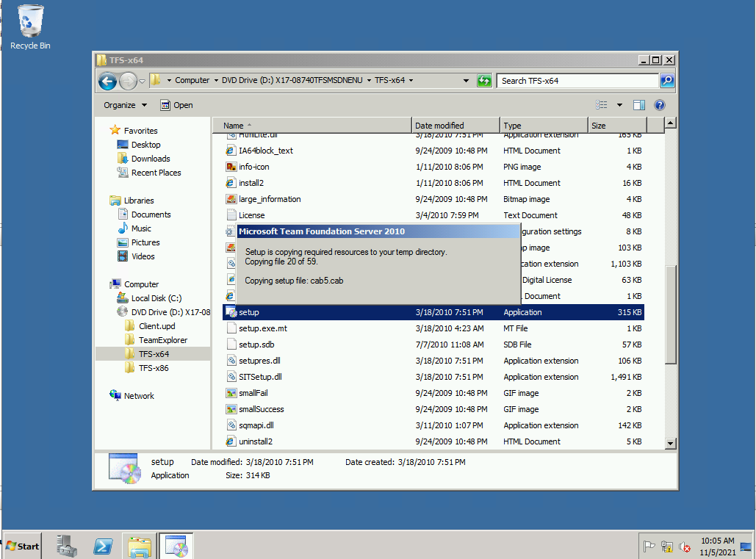Click the Open toolbar button
The image size is (756, 559).
[176, 105]
